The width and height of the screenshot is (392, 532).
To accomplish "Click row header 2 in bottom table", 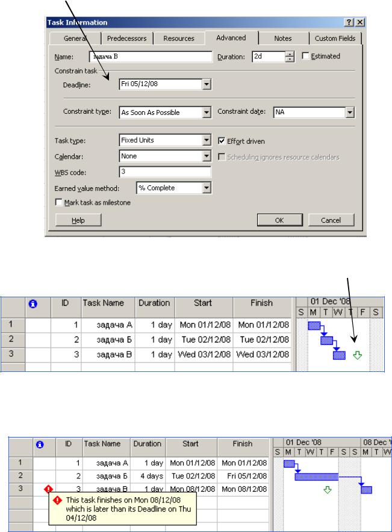I will point(20,476).
